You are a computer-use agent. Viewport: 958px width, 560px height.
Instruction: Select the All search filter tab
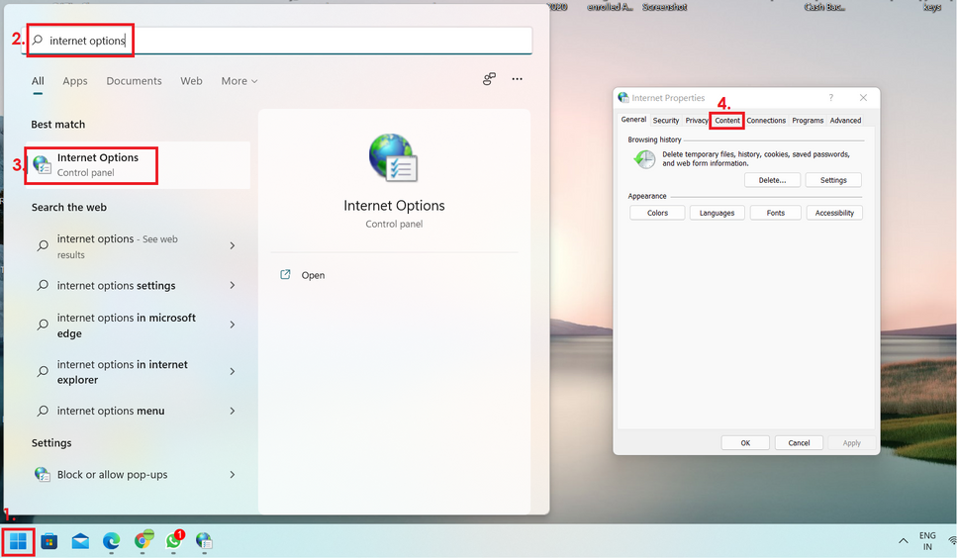pyautogui.click(x=38, y=81)
